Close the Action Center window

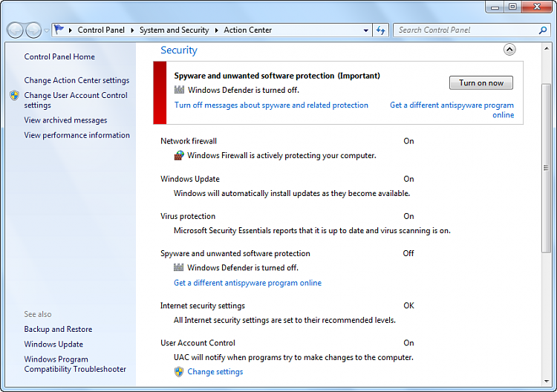pyautogui.click(x=537, y=7)
